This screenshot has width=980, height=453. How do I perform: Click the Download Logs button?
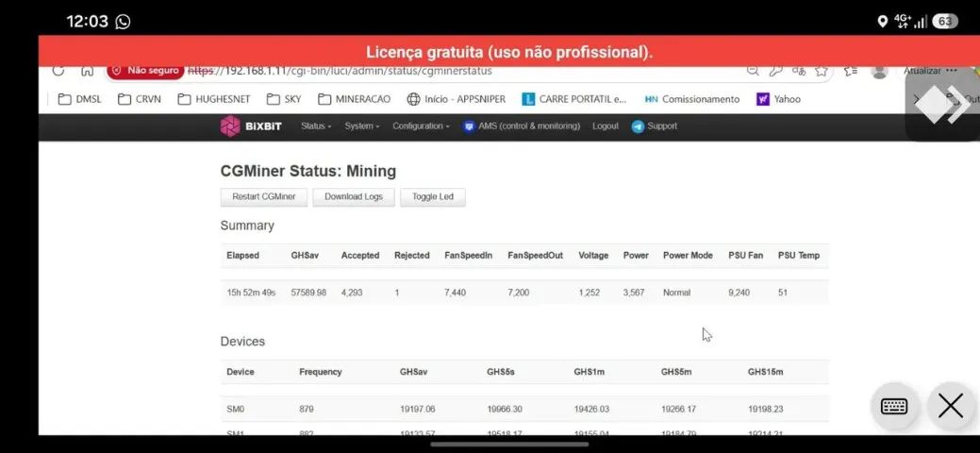353,196
